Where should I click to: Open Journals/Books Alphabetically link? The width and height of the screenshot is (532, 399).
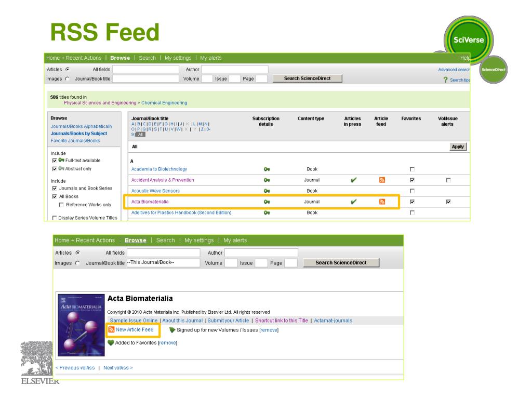point(82,126)
